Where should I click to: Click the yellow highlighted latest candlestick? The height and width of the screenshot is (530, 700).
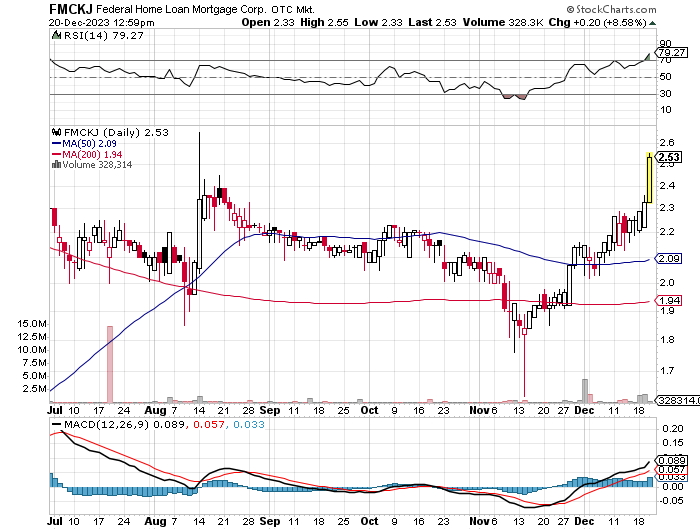click(650, 179)
